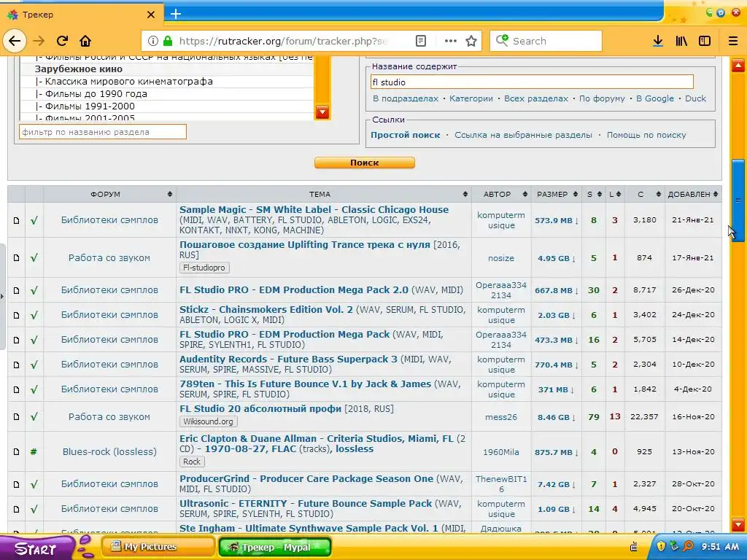Image resolution: width=747 pixels, height=560 pixels.
Task: Click the В Google search option
Action: [655, 98]
